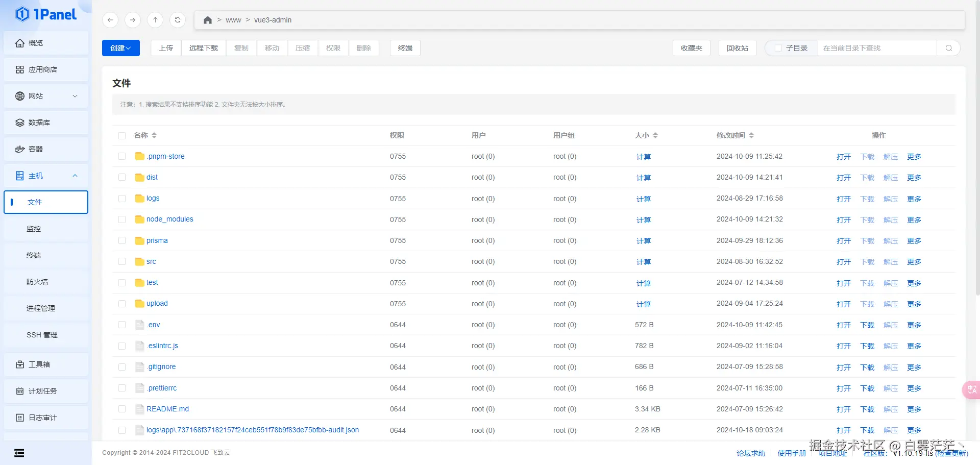Click the node_modules folder icon
Image resolution: width=980 pixels, height=465 pixels.
pos(139,219)
